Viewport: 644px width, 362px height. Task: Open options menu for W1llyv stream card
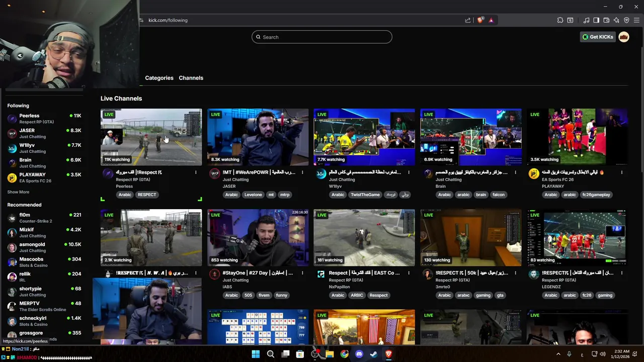coord(409,172)
